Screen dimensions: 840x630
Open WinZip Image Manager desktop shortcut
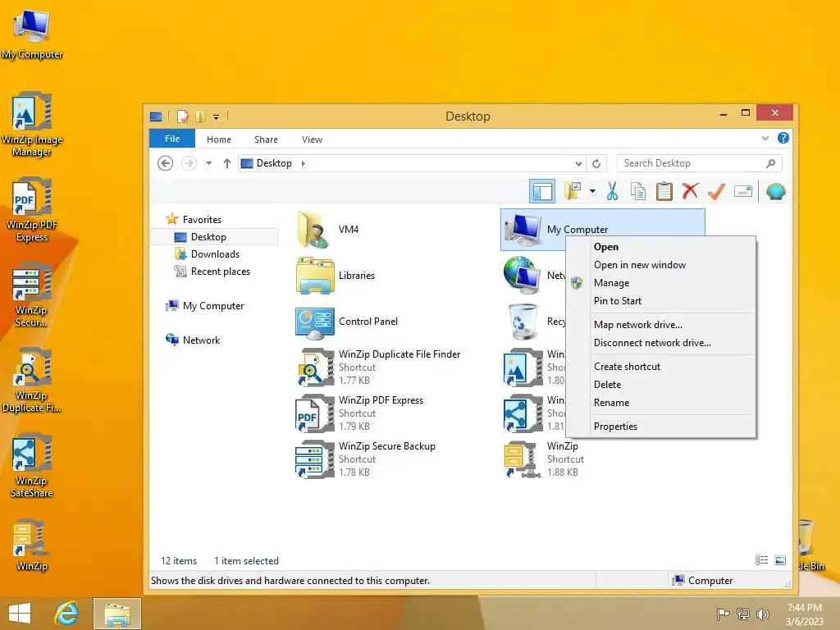coord(32,125)
